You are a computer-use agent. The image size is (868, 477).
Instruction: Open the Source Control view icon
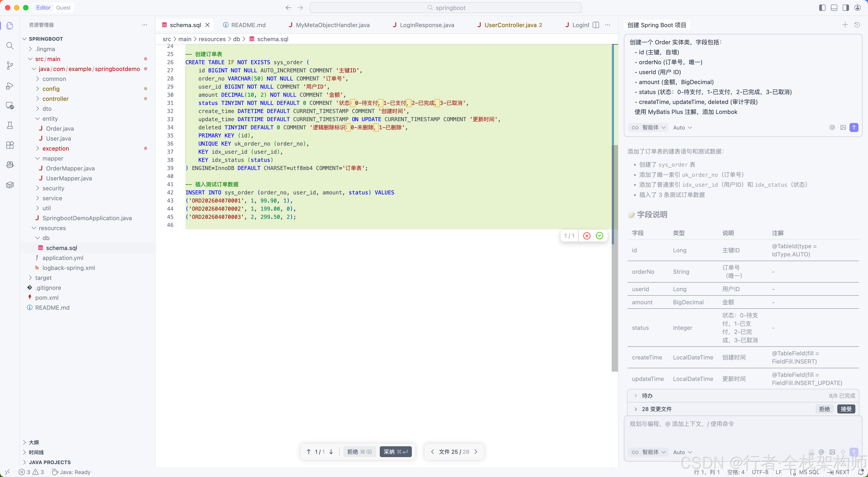pyautogui.click(x=10, y=65)
